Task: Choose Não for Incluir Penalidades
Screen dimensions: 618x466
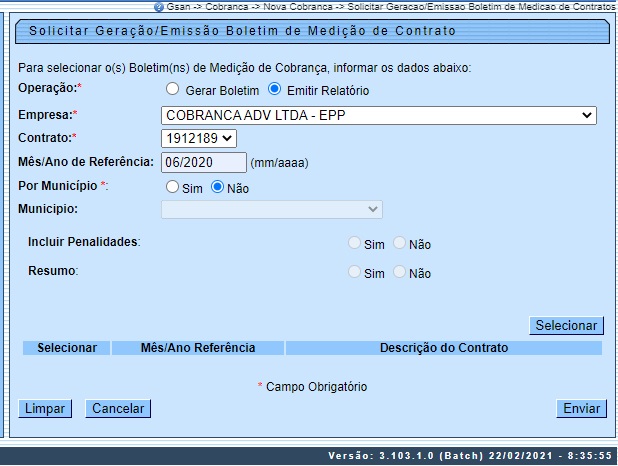Action: pyautogui.click(x=400, y=243)
